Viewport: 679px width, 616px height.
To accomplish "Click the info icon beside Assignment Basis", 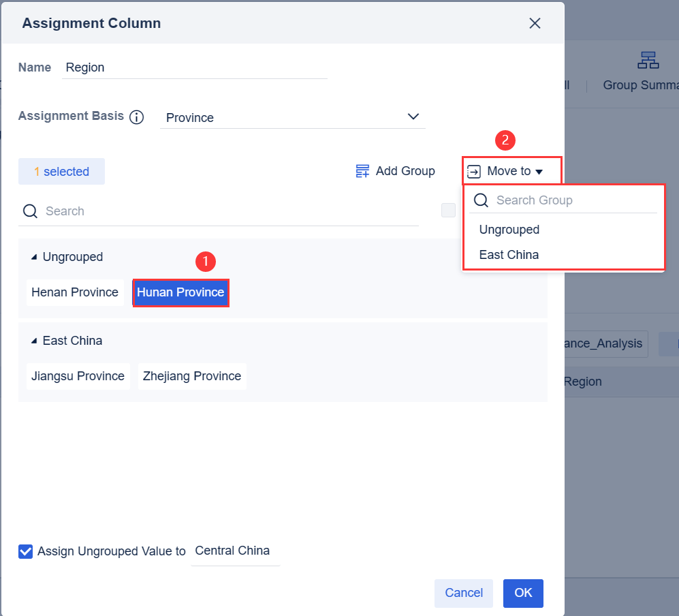I will [137, 117].
